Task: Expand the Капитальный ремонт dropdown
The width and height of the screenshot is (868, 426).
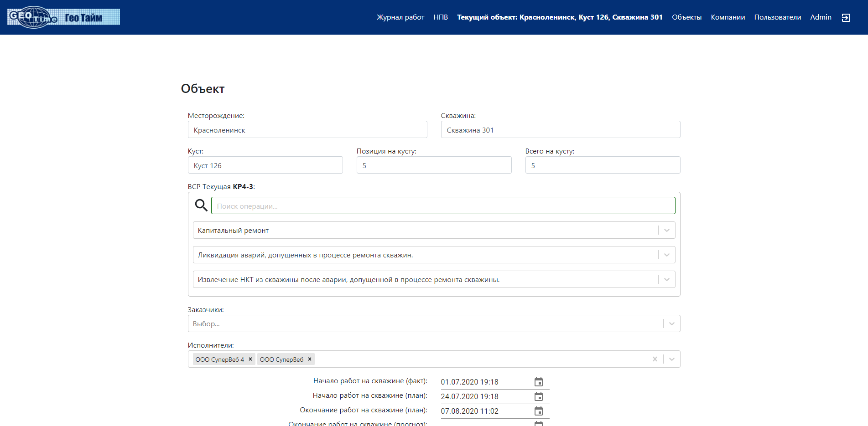Action: coord(667,230)
